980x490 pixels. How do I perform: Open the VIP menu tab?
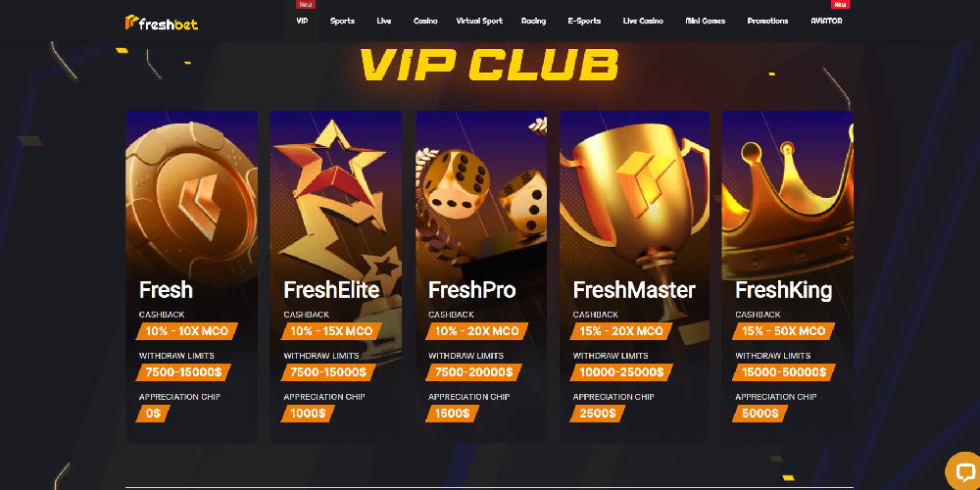[303, 21]
